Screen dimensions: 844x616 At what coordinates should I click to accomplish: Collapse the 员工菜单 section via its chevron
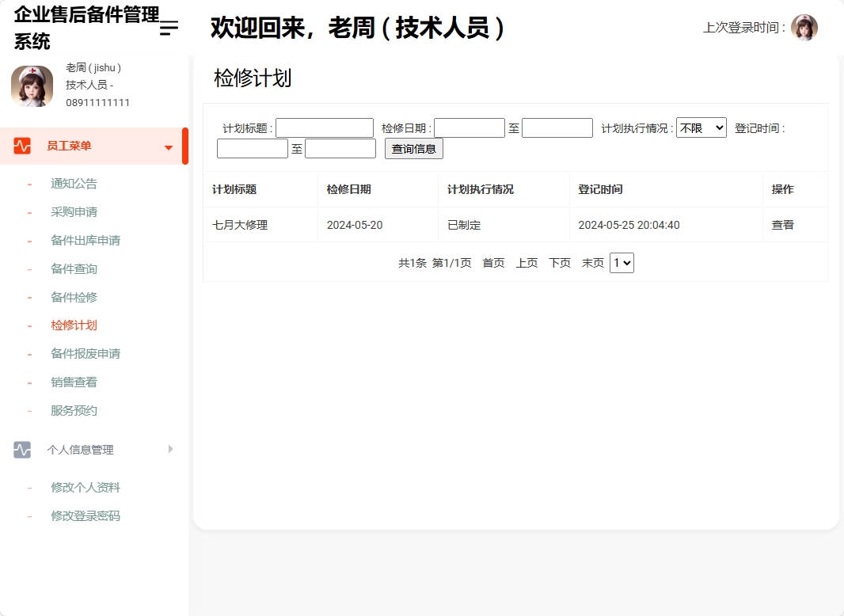pos(168,146)
